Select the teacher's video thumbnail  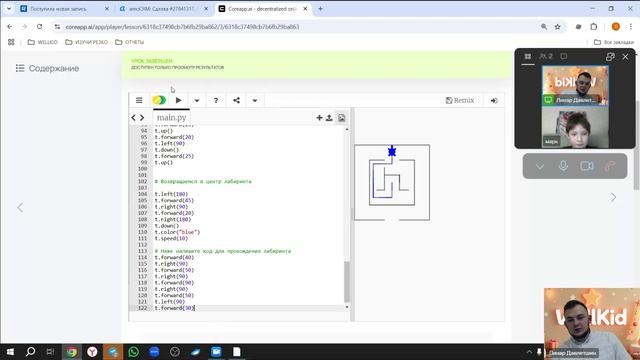tap(575, 85)
